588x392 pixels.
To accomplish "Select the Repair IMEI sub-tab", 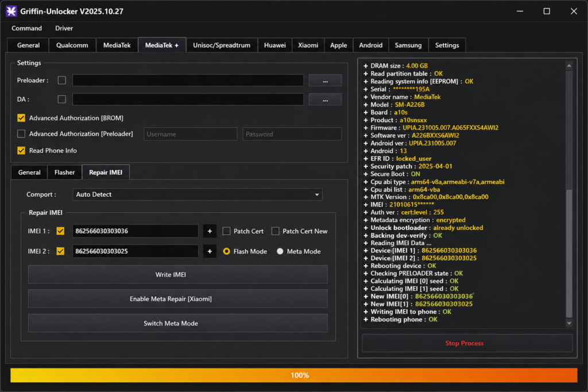I will pos(106,172).
